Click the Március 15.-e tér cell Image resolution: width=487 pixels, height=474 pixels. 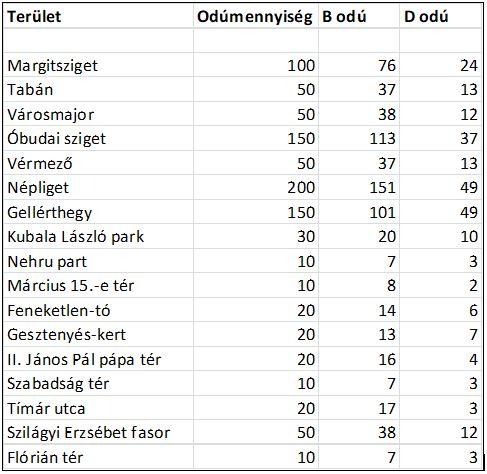click(x=99, y=286)
